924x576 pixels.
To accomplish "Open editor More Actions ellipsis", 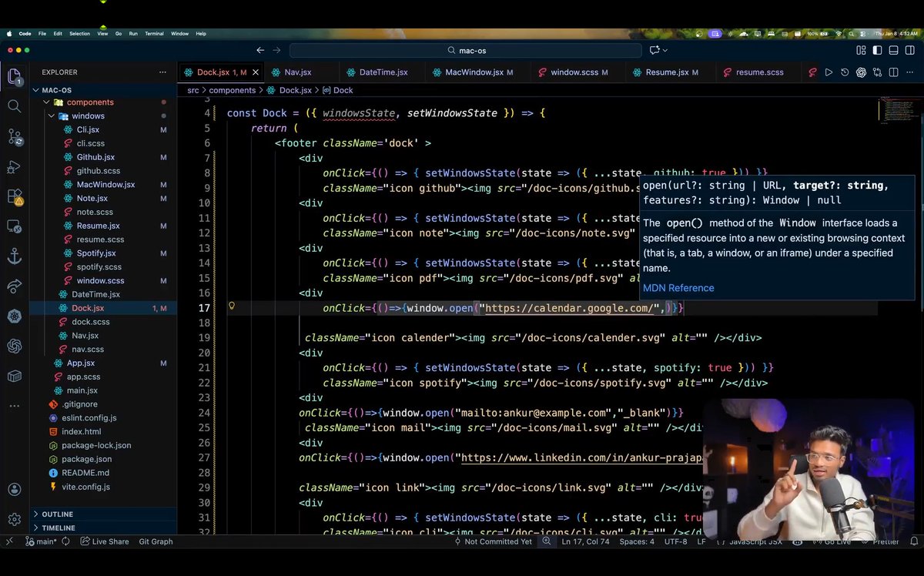I will click(909, 72).
